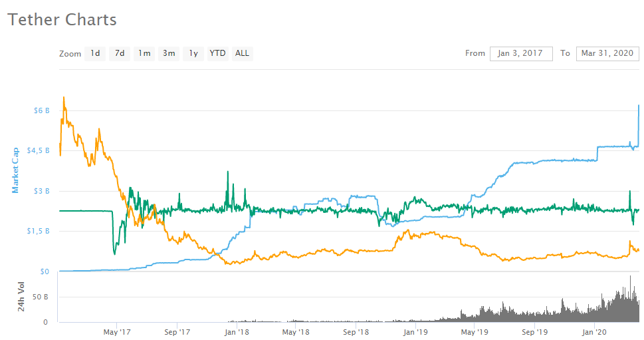The image size is (644, 340).
Task: Click the 24h Vol axis title
Action: coord(21,297)
